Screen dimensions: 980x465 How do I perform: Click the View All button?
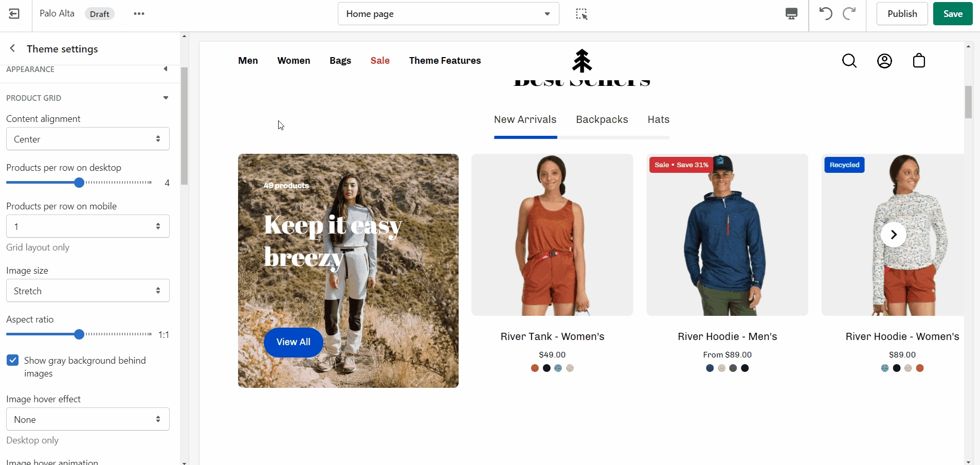pos(293,342)
